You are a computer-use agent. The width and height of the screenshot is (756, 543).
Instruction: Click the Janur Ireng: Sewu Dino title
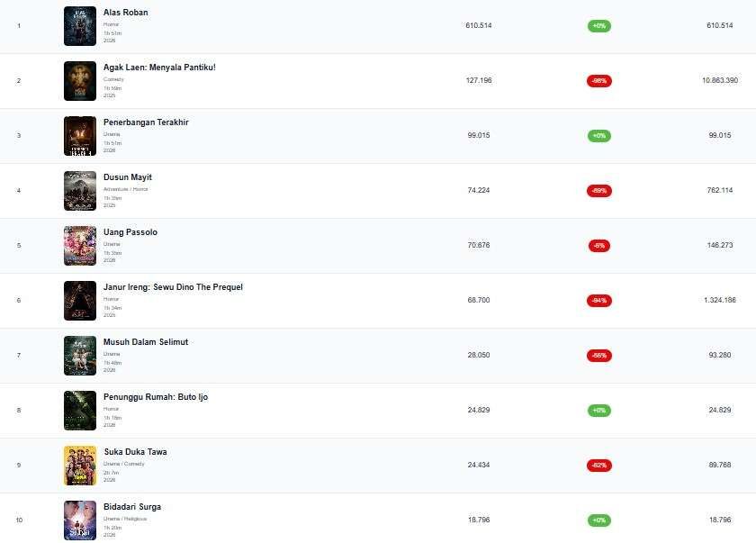pyautogui.click(x=173, y=287)
